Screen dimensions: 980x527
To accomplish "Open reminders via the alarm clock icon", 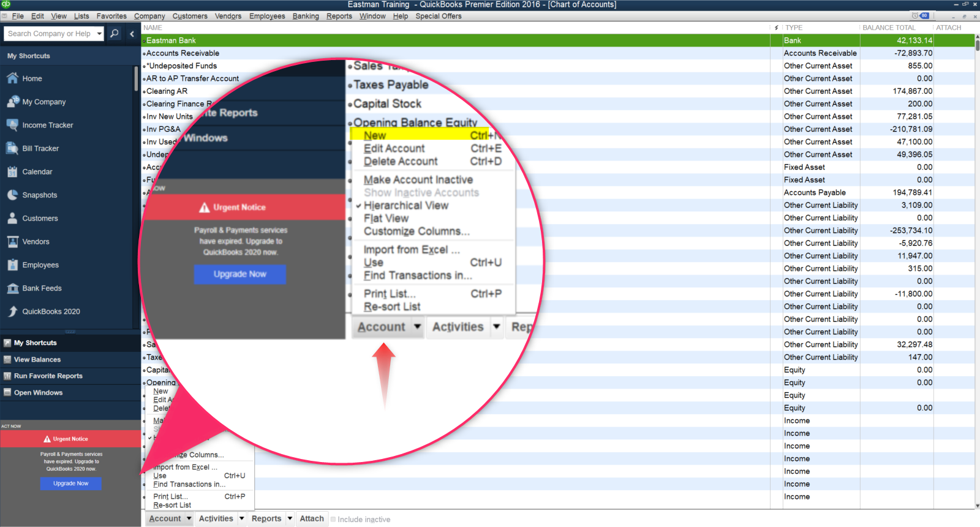I will coord(915,16).
